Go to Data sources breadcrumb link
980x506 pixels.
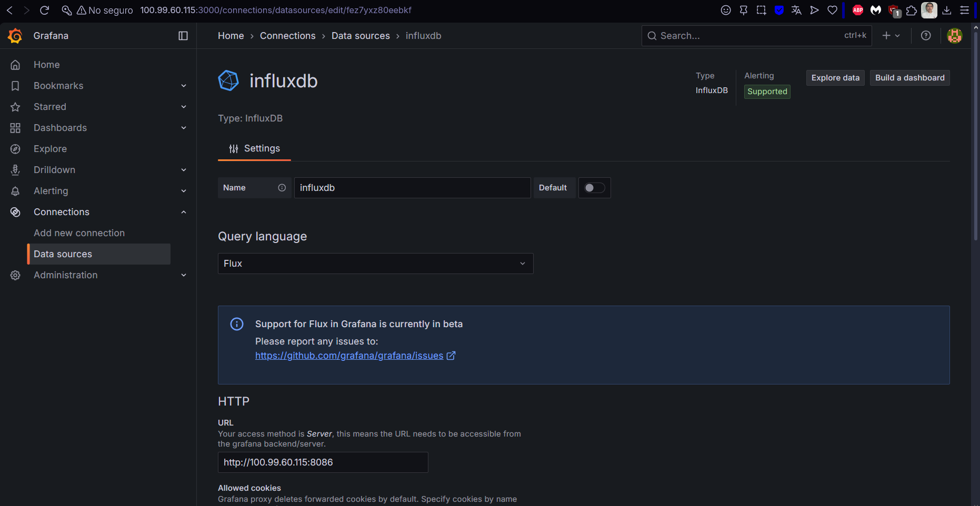tap(361, 36)
